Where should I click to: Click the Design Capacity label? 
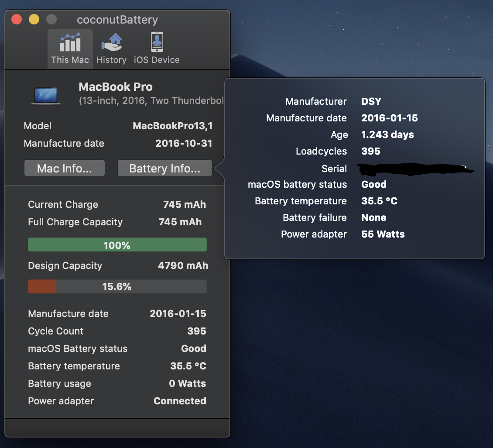pos(65,266)
